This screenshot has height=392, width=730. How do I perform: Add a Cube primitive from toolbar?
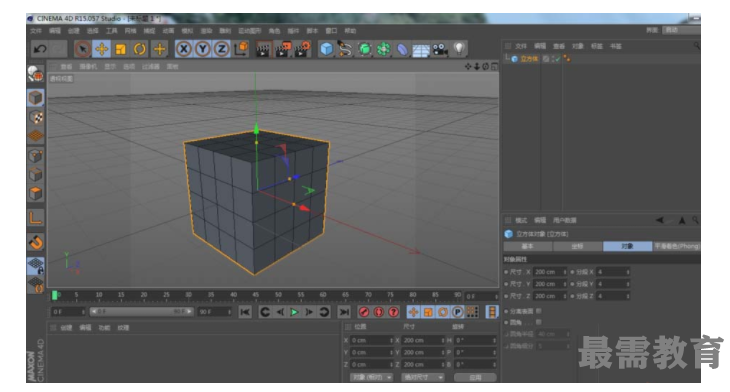[326, 49]
